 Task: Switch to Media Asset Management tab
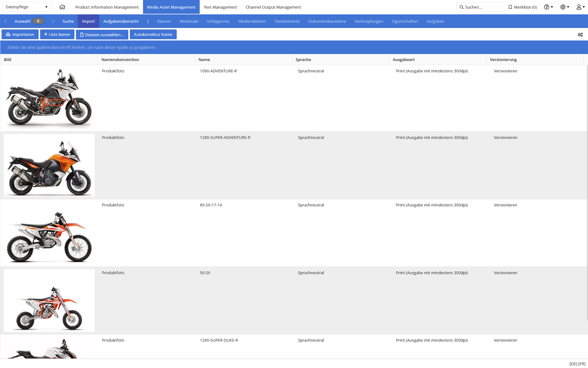point(171,7)
